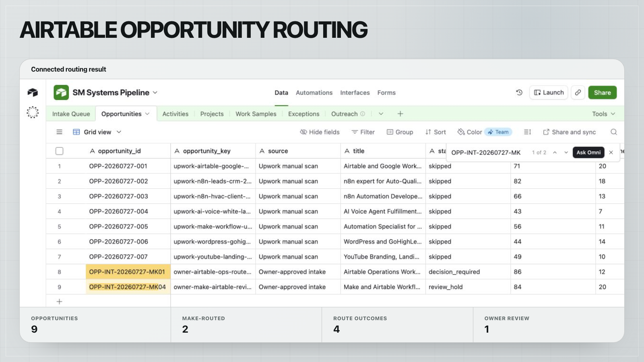644x362 pixels.
Task: Open Work Samples table tab
Action: point(256,114)
